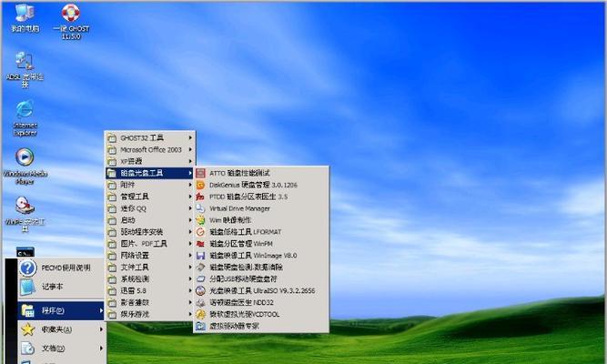Expand the Microsoft Office 2003 submenu arrow
The height and width of the screenshot is (364, 607).
[190, 149]
